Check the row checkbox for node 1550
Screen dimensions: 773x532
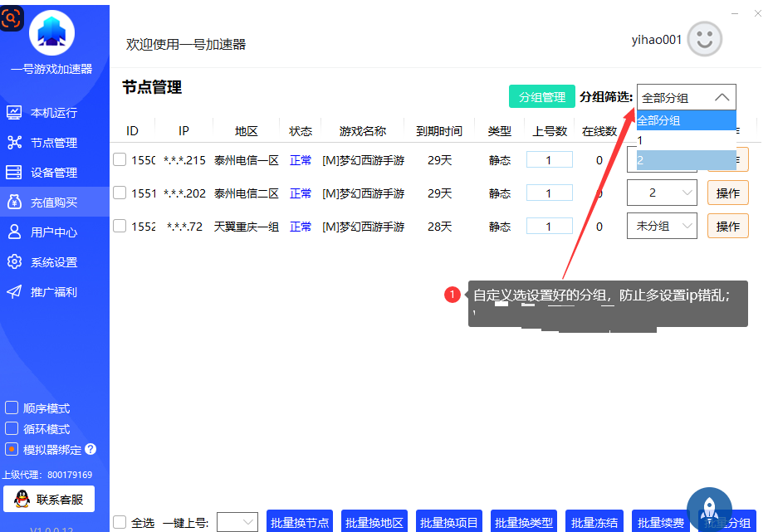click(120, 159)
